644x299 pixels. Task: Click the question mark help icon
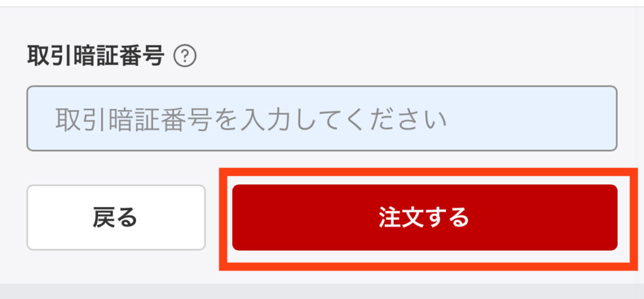click(185, 57)
